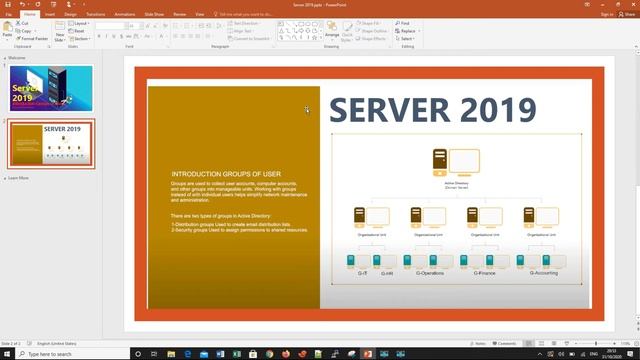This screenshot has width=640, height=360.
Task: Open Shape Outline dropdown
Action: [x=372, y=31]
